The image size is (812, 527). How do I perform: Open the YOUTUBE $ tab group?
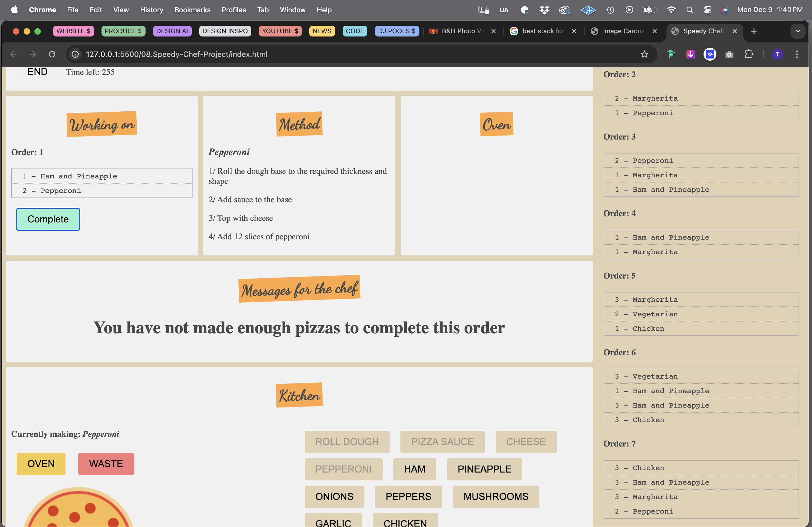pyautogui.click(x=280, y=31)
